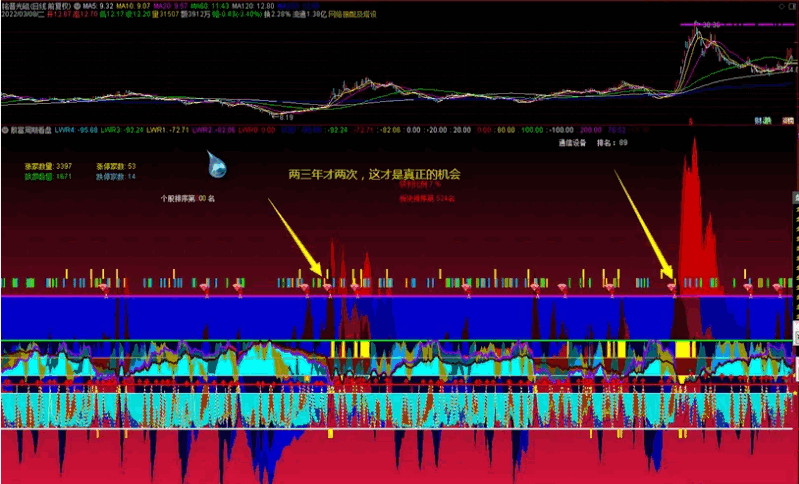This screenshot has width=799, height=484.
Task: Click the LWR3: -92.24 value
Action: 122,130
